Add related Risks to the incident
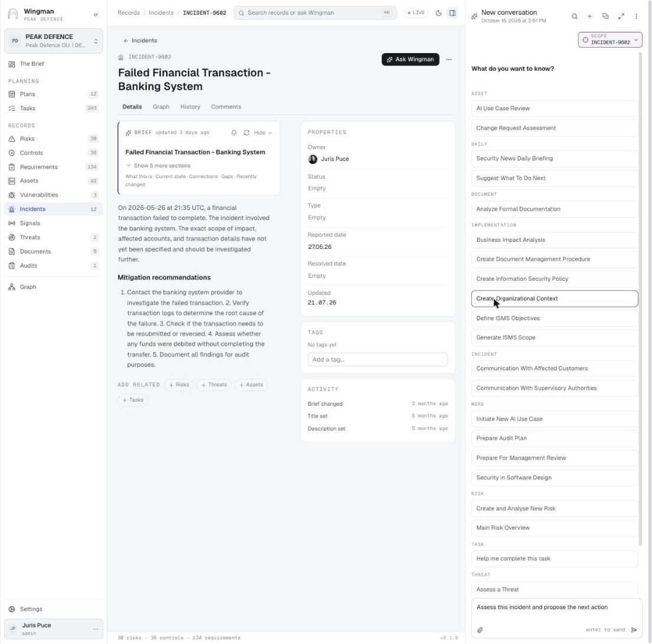652x644 pixels. tap(179, 385)
